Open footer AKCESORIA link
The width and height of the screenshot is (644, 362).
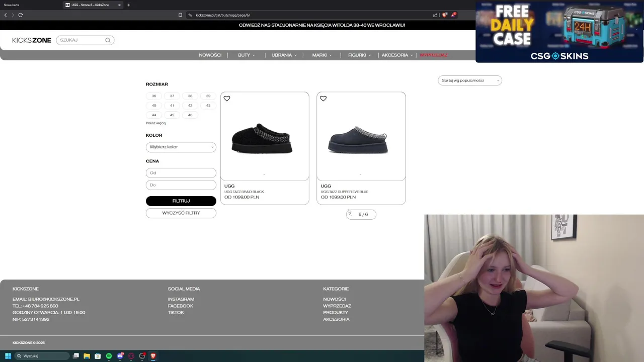(336, 319)
